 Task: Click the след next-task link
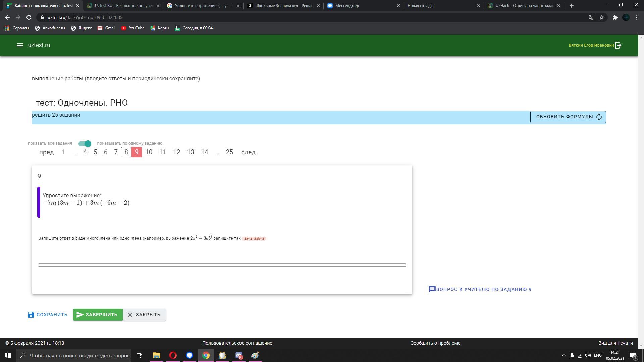[x=248, y=152]
